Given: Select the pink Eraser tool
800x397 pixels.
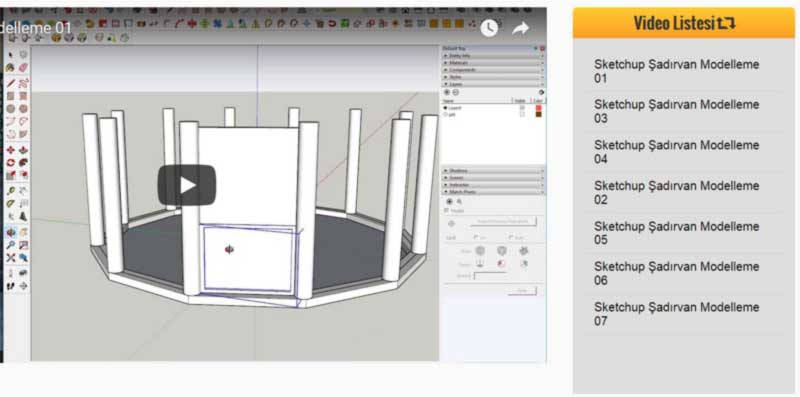Looking at the screenshot, I should pyautogui.click(x=23, y=67).
